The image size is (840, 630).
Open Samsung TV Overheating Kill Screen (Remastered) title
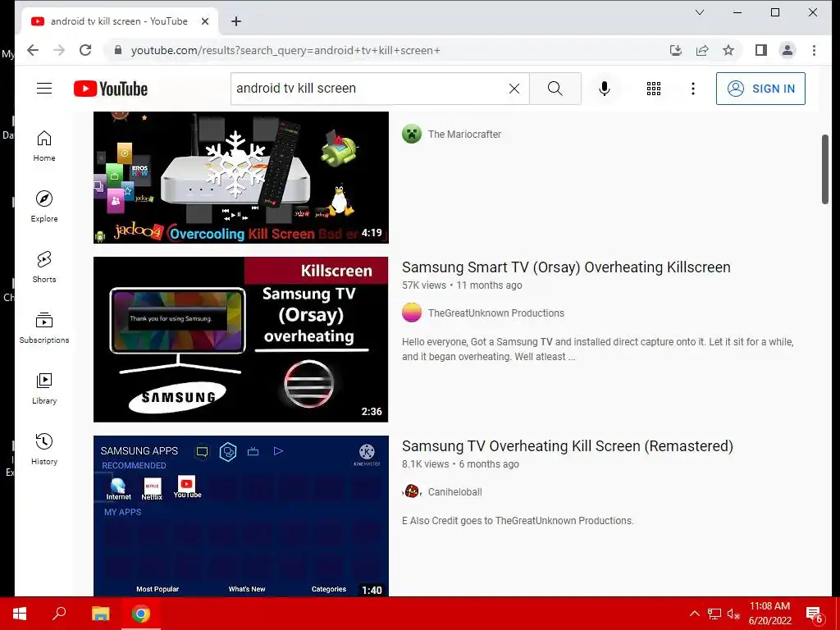click(568, 446)
